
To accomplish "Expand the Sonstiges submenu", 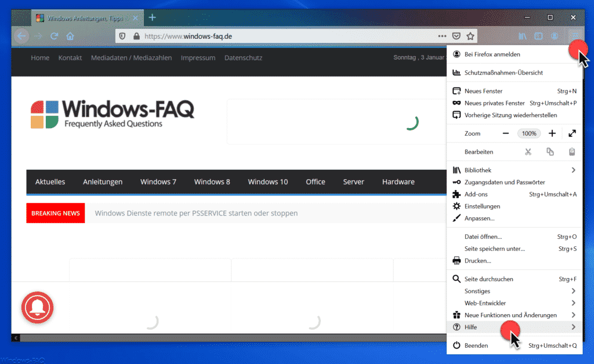I will point(515,292).
